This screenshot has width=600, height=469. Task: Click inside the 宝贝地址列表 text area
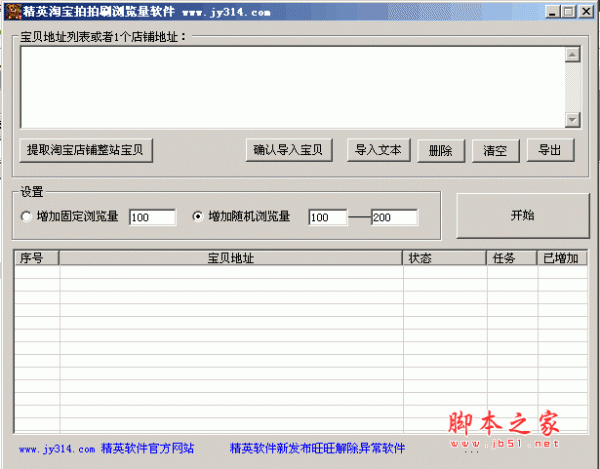point(293,87)
